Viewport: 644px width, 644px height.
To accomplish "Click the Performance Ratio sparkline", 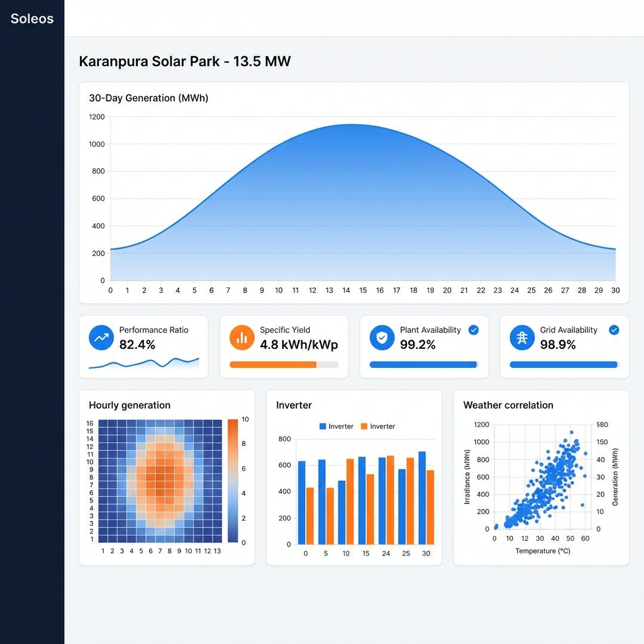I will pyautogui.click(x=144, y=363).
